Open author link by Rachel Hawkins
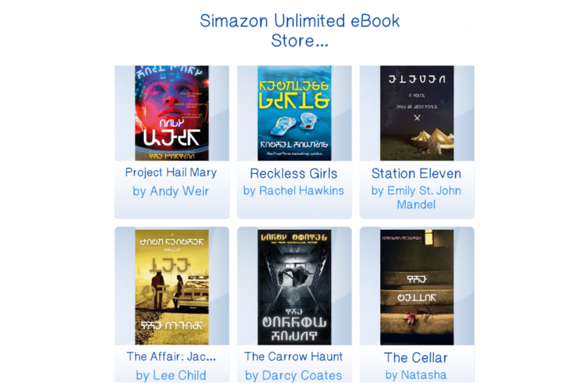This screenshot has width=588, height=392. click(293, 191)
